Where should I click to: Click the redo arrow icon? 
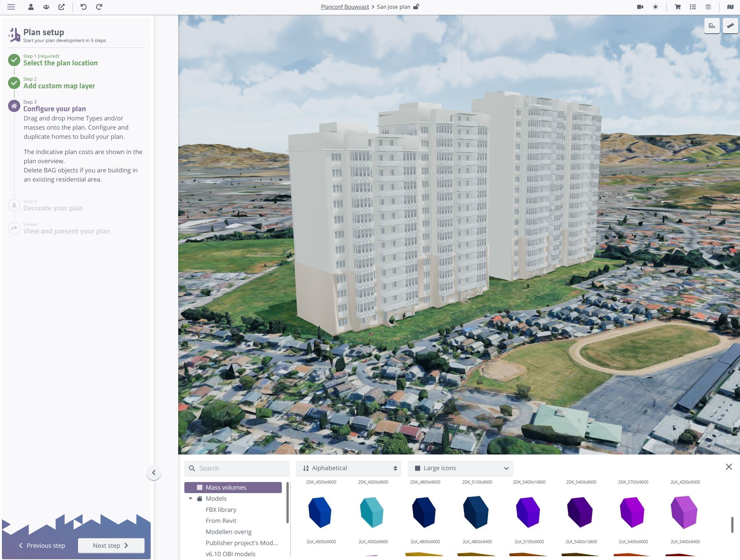point(99,7)
